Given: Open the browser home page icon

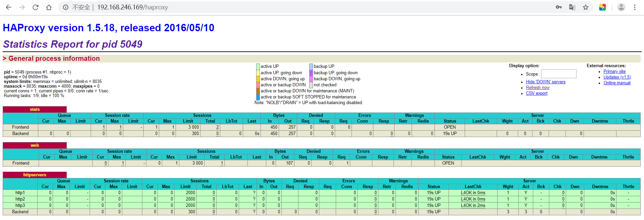Looking at the screenshot, I should (x=49, y=7).
